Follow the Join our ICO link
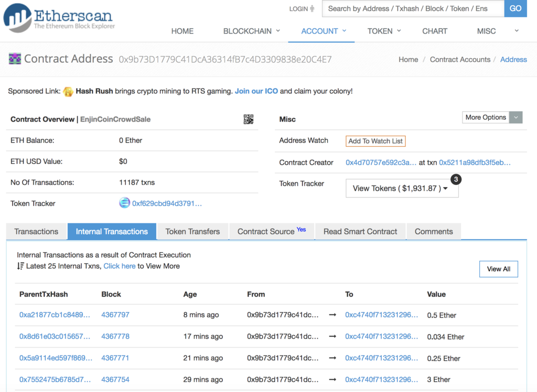The image size is (537, 392). pos(256,91)
